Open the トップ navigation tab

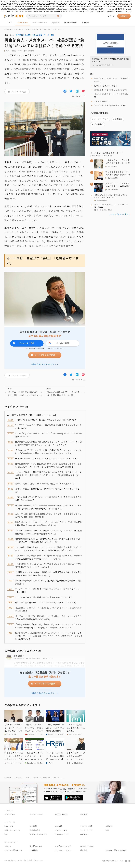pos(9,23)
